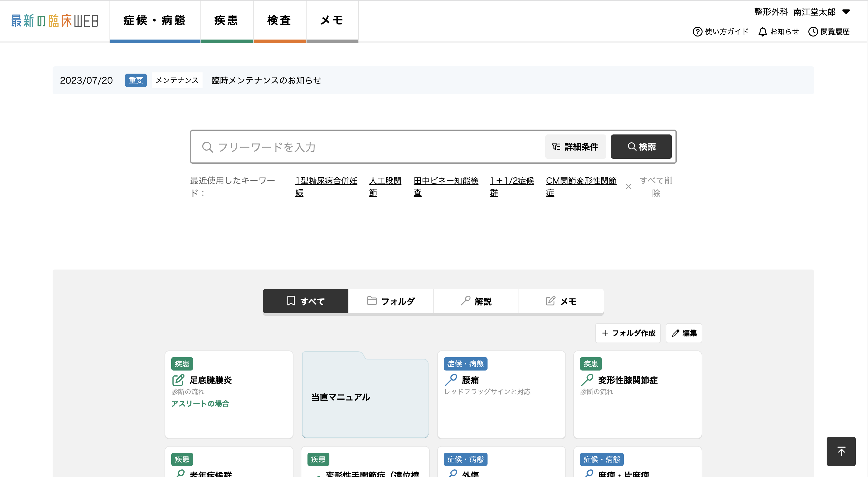Viewport: 868px width, 477px height.
Task: Click the pin icon beside 変形性膝関節症
Action: pyautogui.click(x=587, y=380)
